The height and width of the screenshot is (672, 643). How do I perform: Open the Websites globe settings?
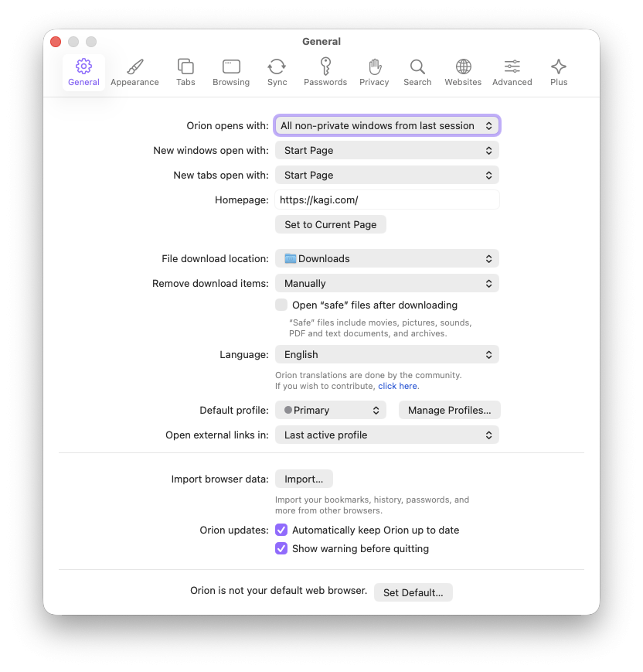click(x=463, y=72)
